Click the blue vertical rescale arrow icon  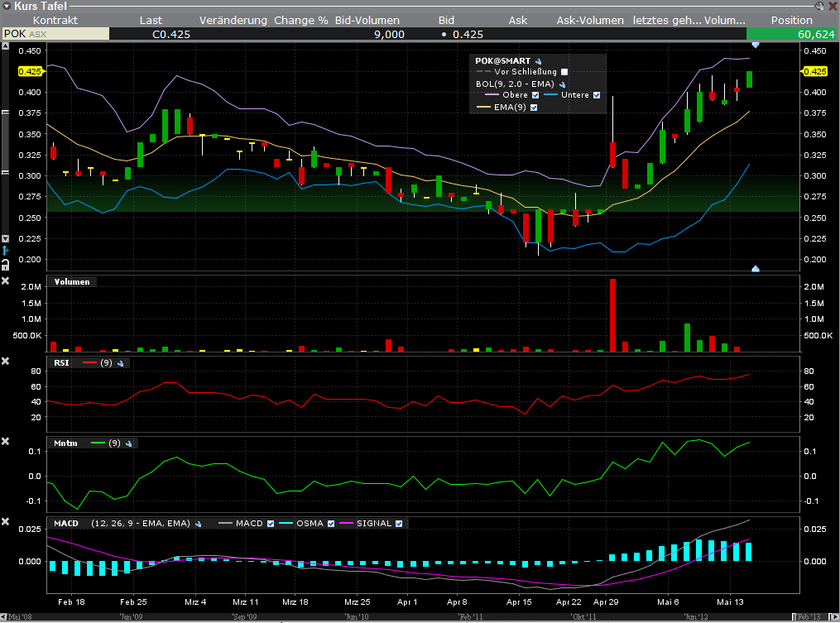pos(6,250)
